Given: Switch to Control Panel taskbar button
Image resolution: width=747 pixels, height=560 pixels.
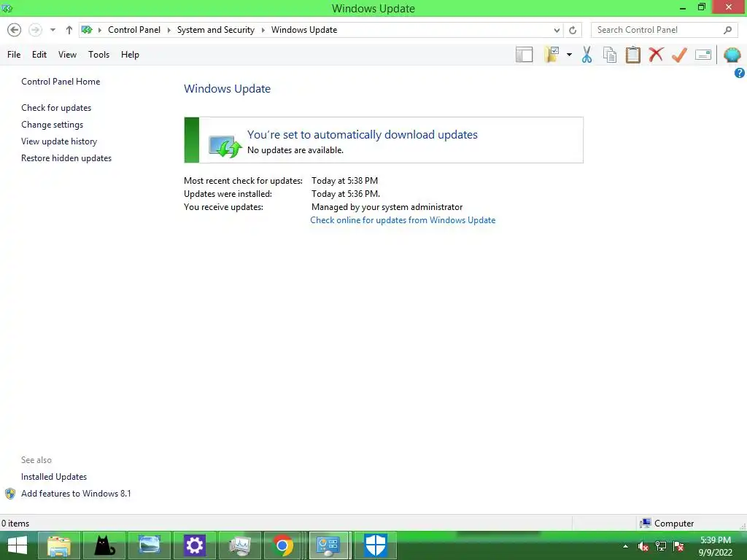Looking at the screenshot, I should pos(330,545).
